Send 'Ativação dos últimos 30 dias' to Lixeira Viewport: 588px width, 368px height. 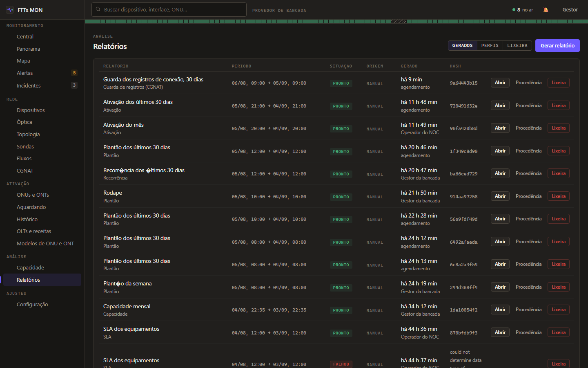pyautogui.click(x=559, y=105)
